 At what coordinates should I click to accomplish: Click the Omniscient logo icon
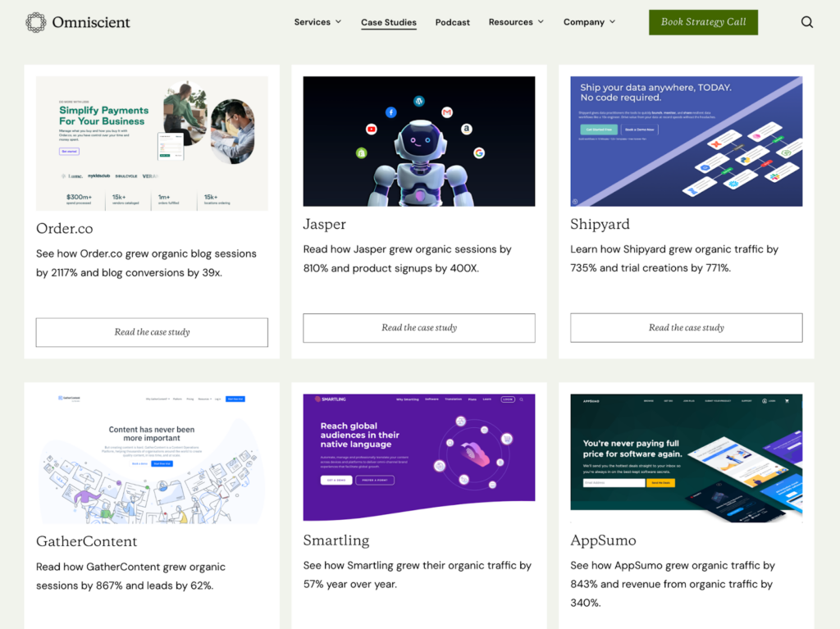(x=36, y=22)
